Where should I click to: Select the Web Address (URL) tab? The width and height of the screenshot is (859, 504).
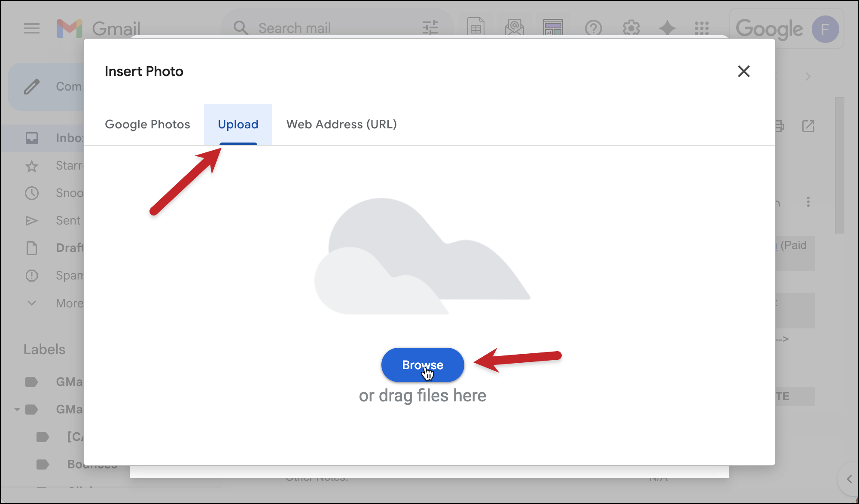pos(341,124)
